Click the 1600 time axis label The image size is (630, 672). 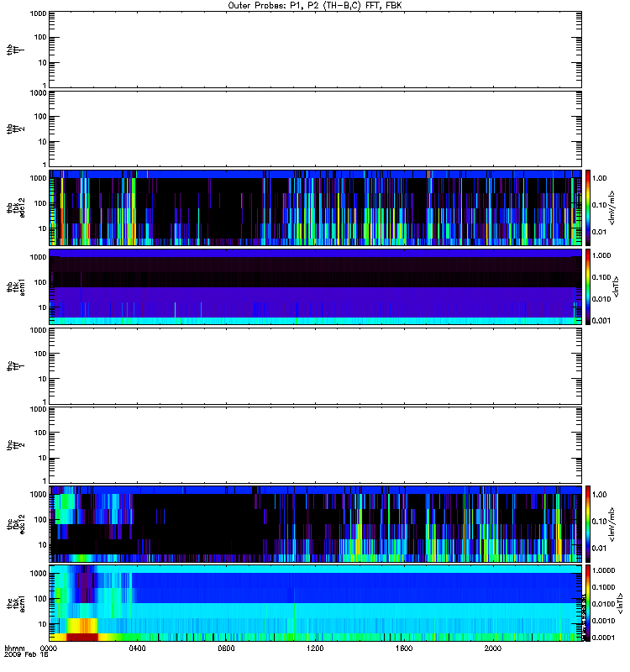pos(404,648)
